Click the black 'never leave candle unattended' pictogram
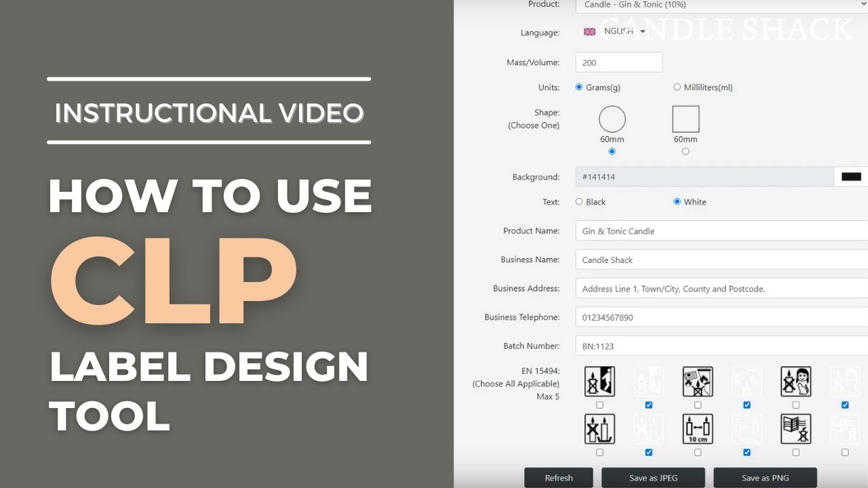The height and width of the screenshot is (488, 868). [599, 382]
